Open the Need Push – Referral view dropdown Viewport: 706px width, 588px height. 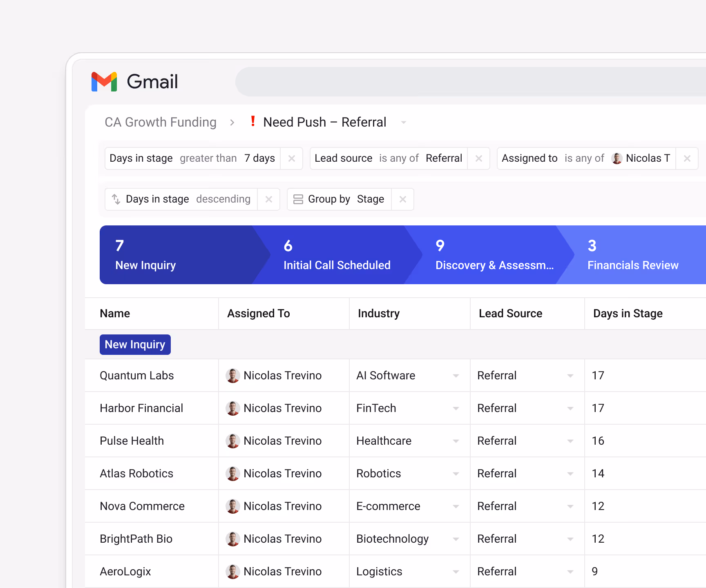pyautogui.click(x=404, y=122)
